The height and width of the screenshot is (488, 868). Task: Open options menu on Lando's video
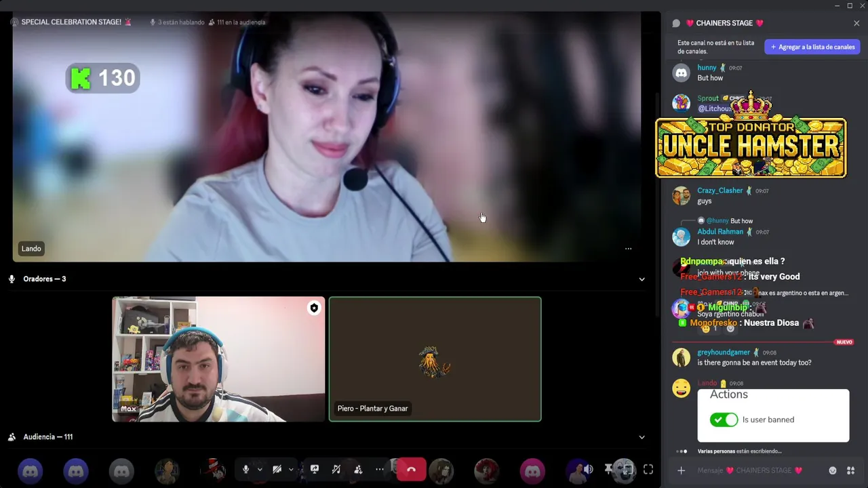tap(628, 249)
